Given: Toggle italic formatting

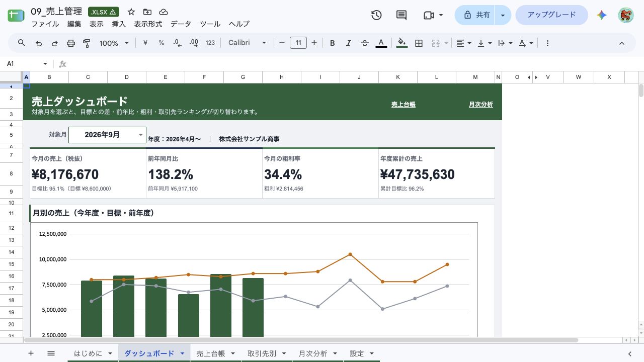Looking at the screenshot, I should tap(348, 43).
